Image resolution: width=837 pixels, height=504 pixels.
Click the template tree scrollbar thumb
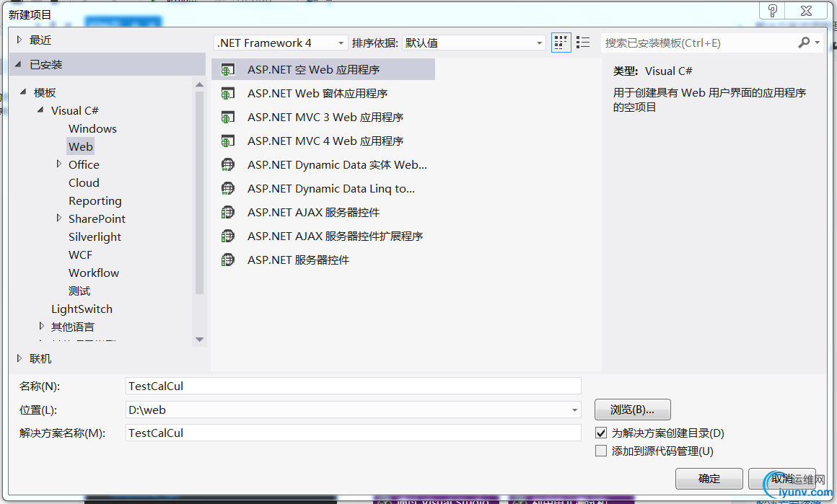click(200, 193)
